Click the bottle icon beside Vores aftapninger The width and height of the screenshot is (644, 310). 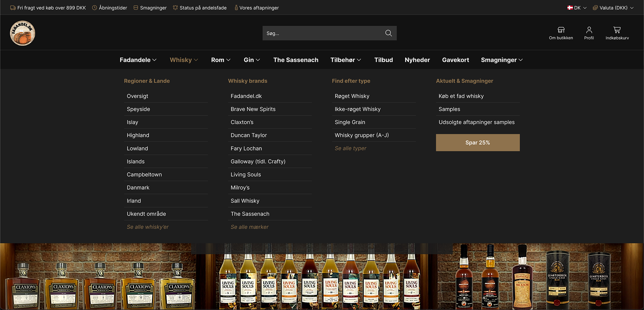pos(236,8)
